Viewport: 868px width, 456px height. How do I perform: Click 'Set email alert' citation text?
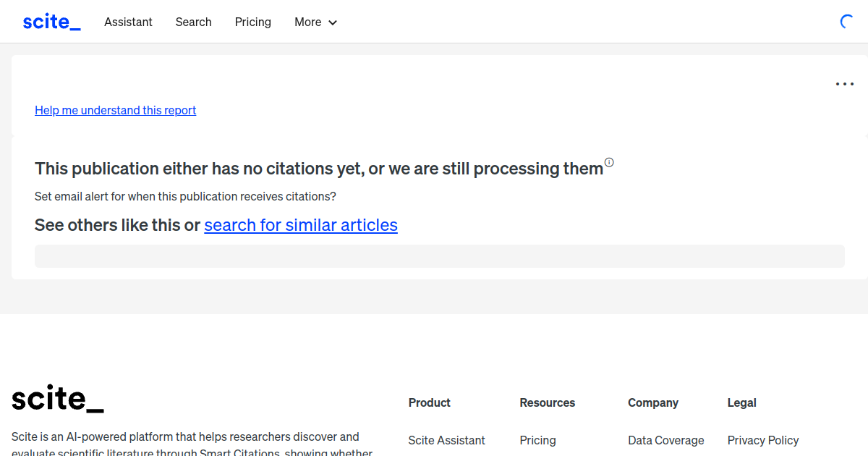click(x=185, y=196)
